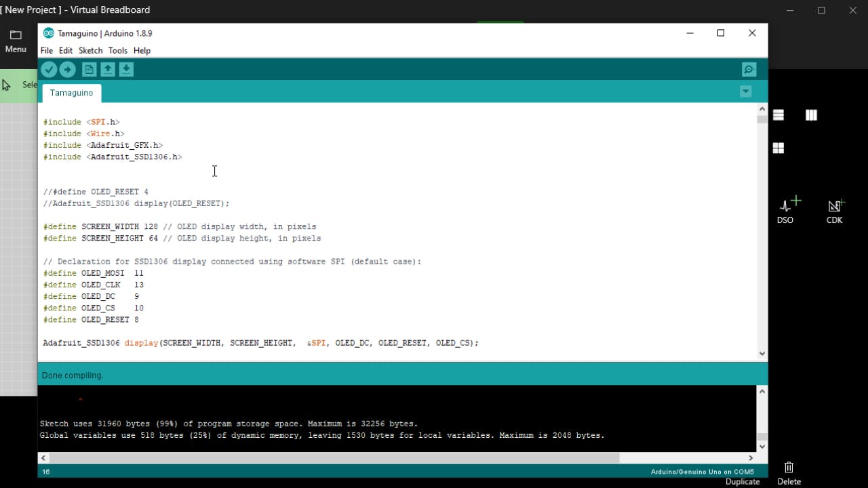Open Virtual Breadboard Menu folder button
The height and width of the screenshot is (488, 868).
(16, 41)
